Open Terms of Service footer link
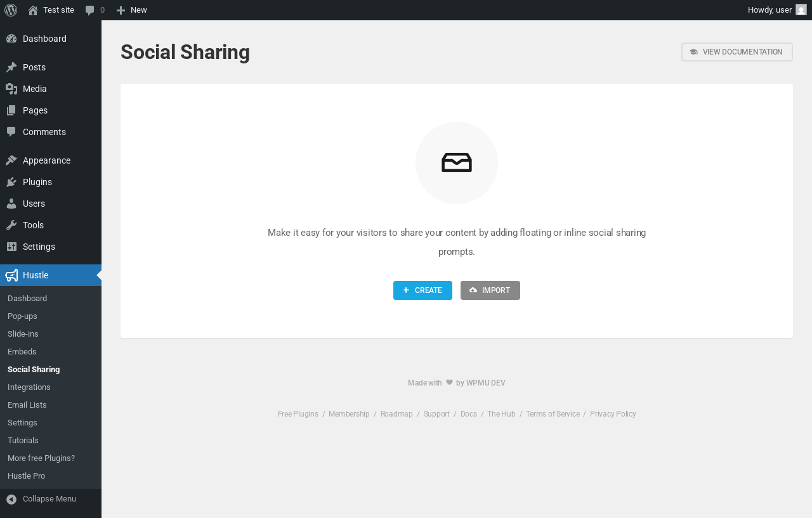Image resolution: width=812 pixels, height=518 pixels. pyautogui.click(x=553, y=414)
